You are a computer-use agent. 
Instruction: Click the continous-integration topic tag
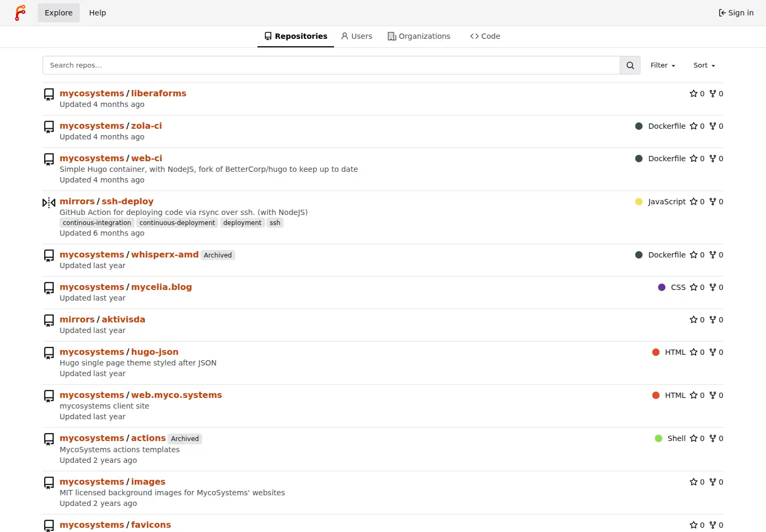97,223
